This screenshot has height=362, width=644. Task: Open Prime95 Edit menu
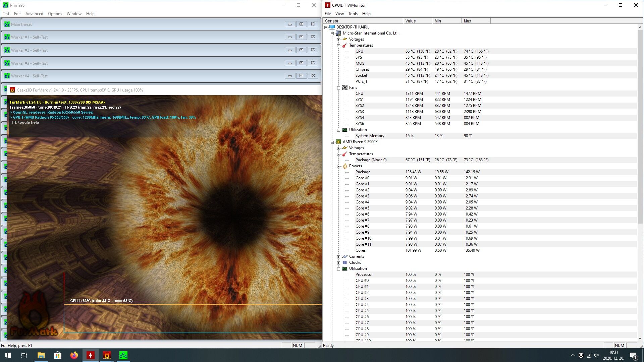tap(17, 14)
